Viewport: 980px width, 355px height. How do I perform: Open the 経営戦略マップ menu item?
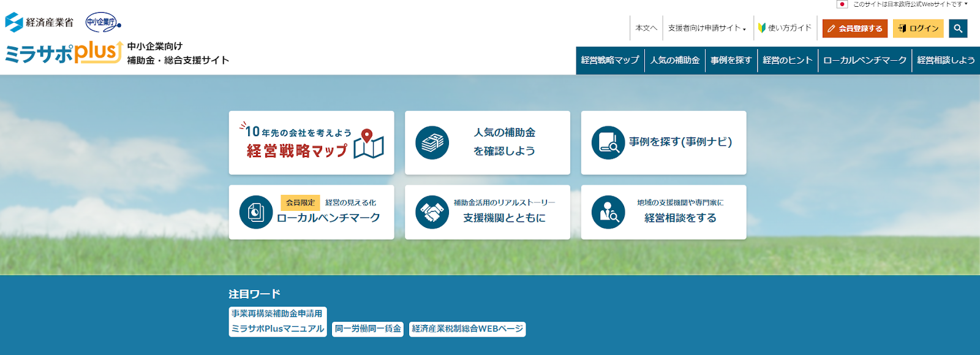(610, 60)
